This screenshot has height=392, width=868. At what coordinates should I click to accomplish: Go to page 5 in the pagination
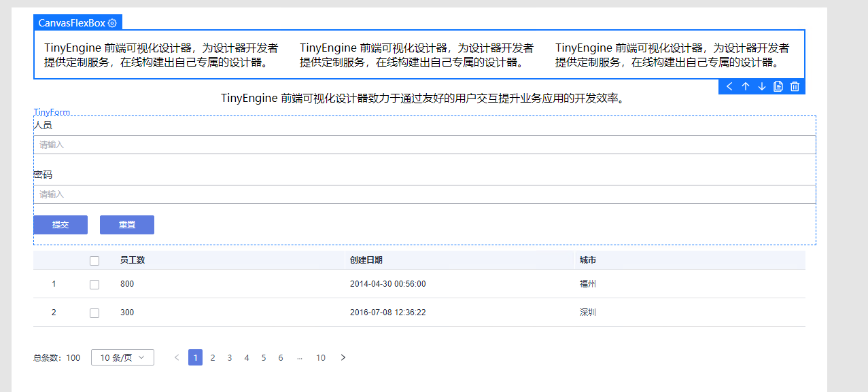click(x=264, y=357)
